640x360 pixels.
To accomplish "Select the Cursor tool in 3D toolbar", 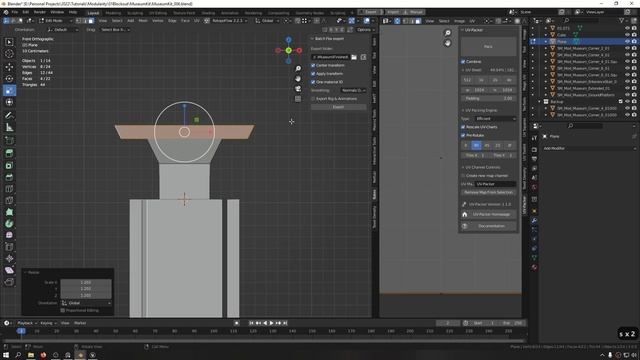I will 9,54.
